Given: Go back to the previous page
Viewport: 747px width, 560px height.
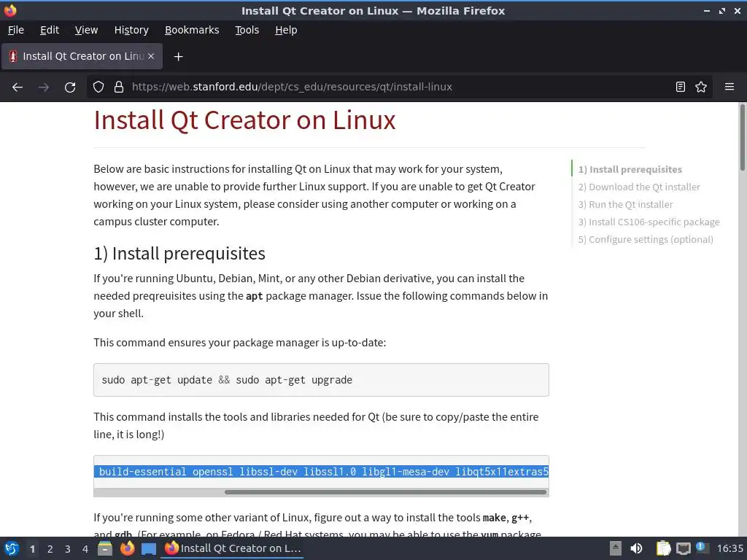Looking at the screenshot, I should pyautogui.click(x=18, y=87).
